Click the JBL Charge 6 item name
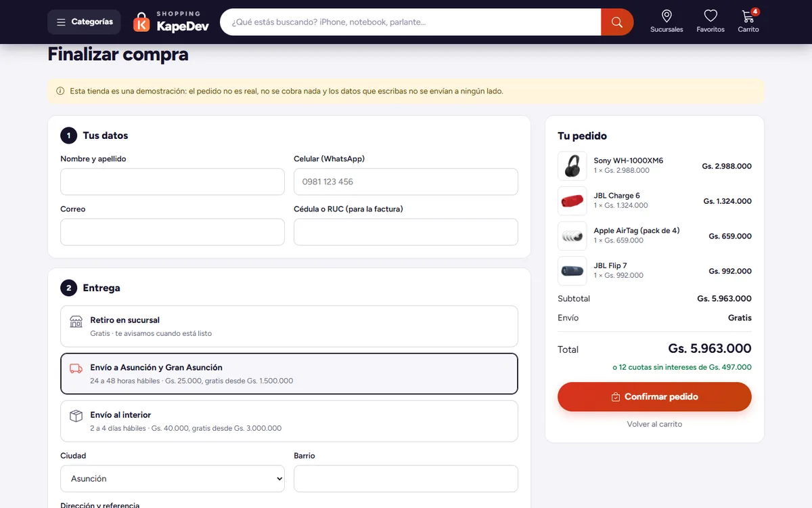The height and width of the screenshot is (508, 812). click(617, 196)
